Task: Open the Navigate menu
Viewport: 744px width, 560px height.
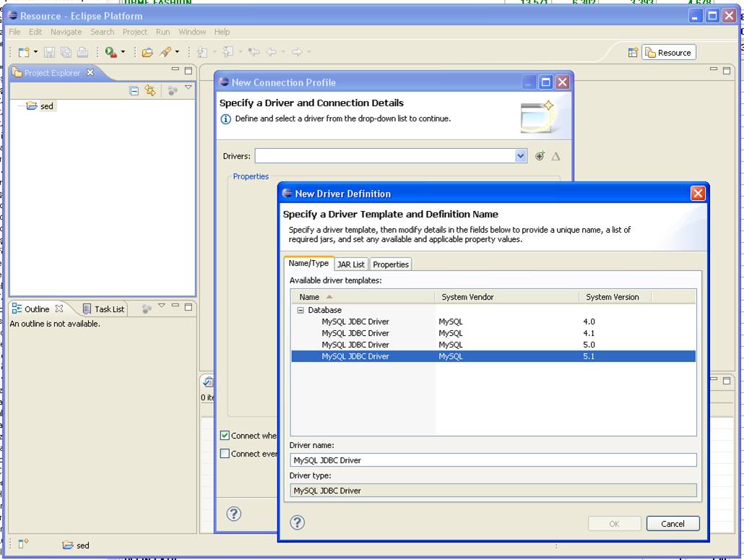Action: click(66, 32)
